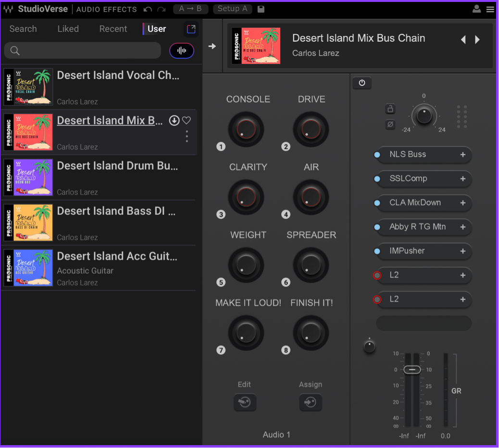499x448 pixels.
Task: Enable the first L2 plugin indicator
Action: pos(377,275)
